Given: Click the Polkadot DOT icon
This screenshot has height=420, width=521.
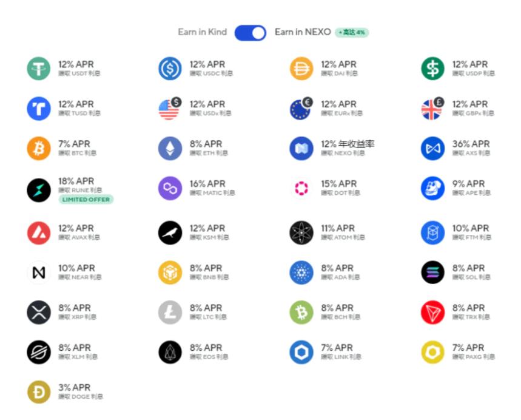Looking at the screenshot, I should point(301,188).
